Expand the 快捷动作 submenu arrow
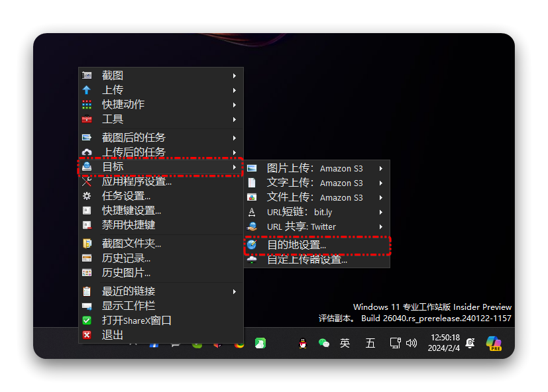Screen dimensions: 548x392 235,105
